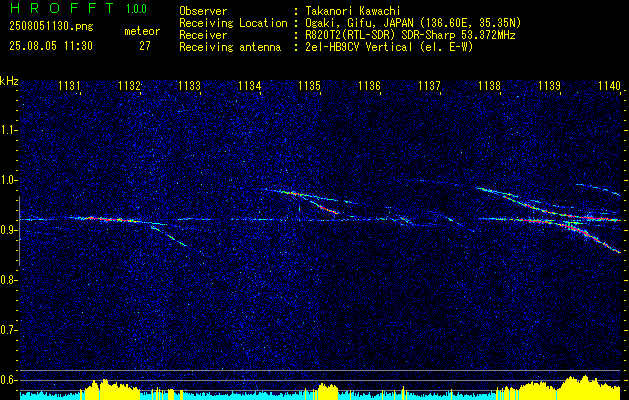Click the 1134 time axis marker
The width and height of the screenshot is (629, 400).
[249, 85]
